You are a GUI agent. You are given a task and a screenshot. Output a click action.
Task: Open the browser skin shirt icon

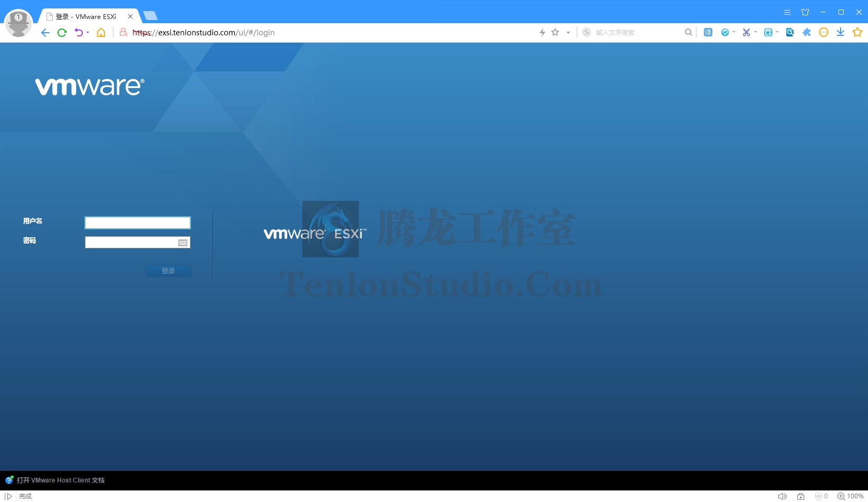click(x=805, y=12)
